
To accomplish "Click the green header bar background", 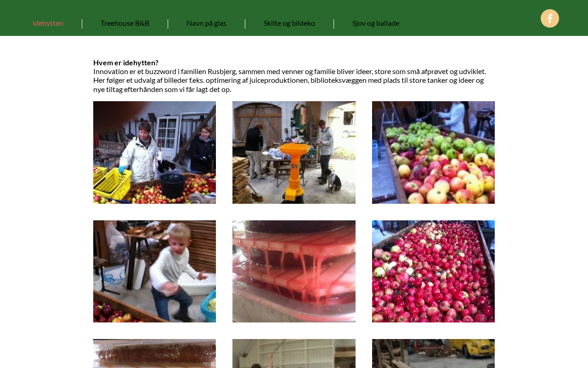I will (459, 18).
